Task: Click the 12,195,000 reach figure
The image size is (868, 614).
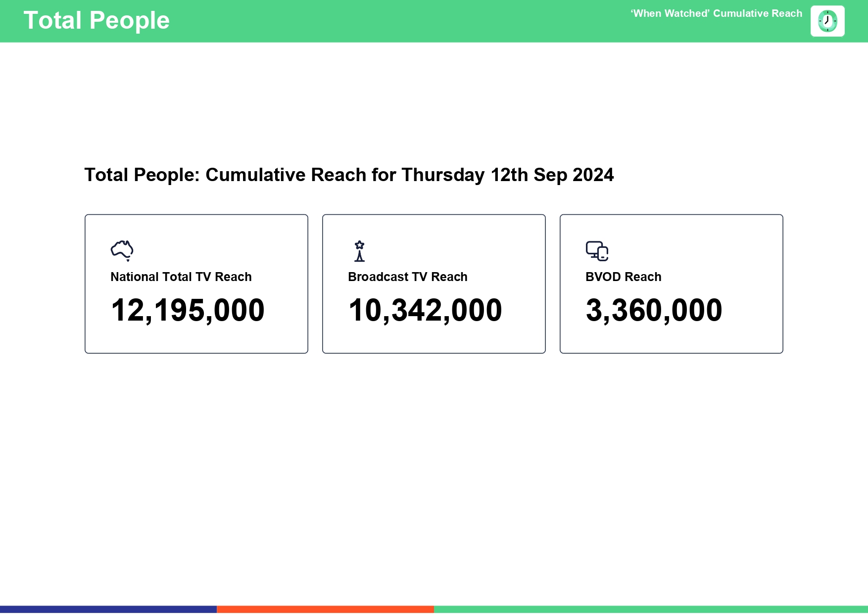Action: [x=188, y=311]
